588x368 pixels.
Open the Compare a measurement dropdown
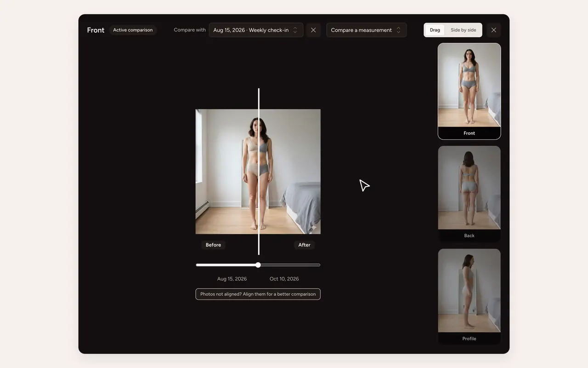click(366, 30)
